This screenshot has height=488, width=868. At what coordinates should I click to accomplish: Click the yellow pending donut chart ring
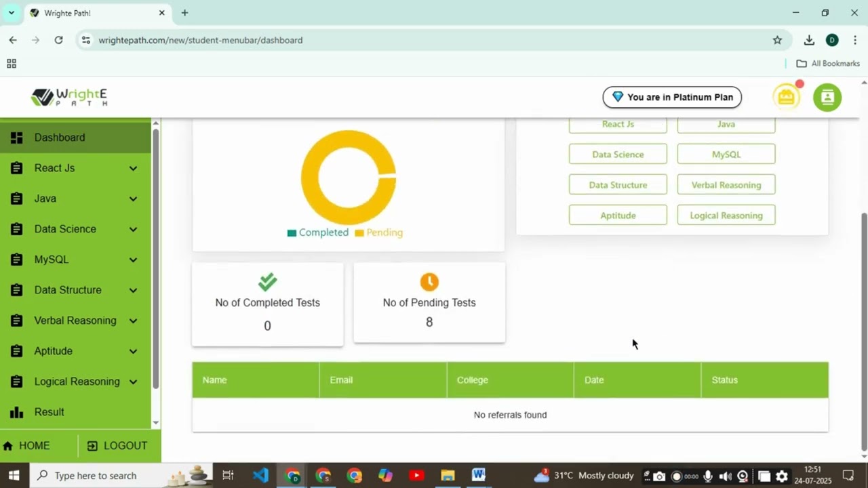click(311, 178)
